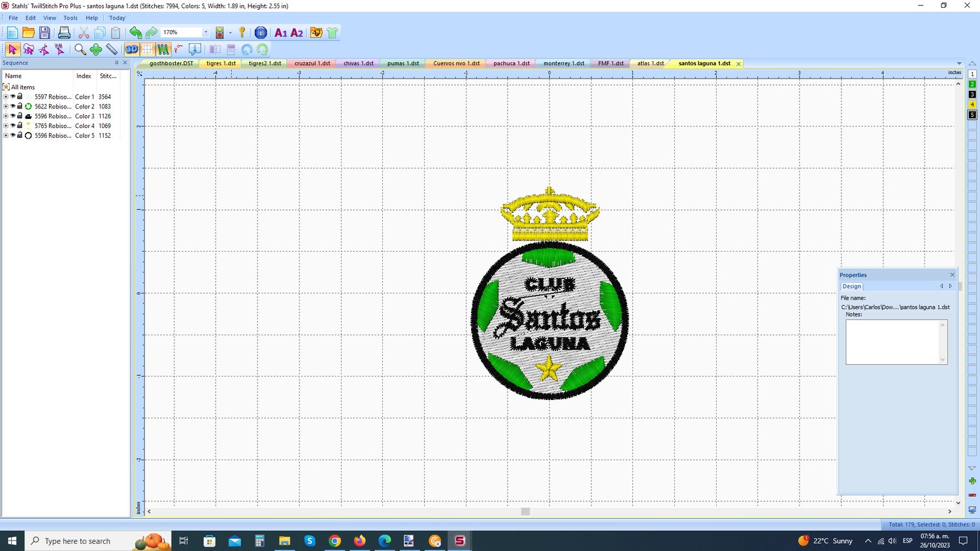Click the Index column header
Viewport: 980px width, 551px height.
tap(84, 76)
